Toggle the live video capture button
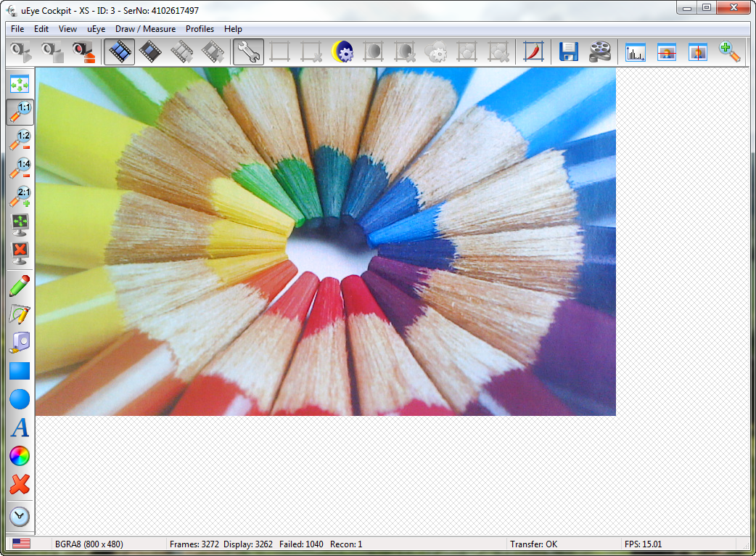This screenshot has width=756, height=556. coord(119,52)
